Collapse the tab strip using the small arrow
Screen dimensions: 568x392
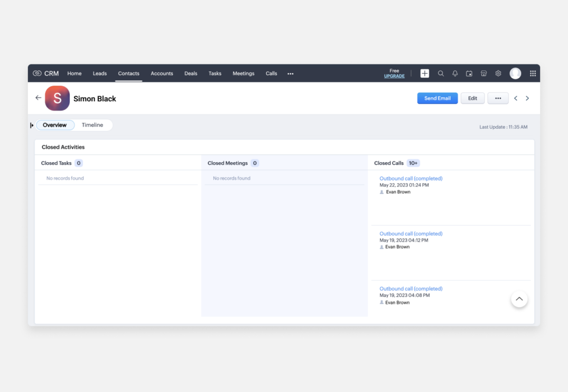pyautogui.click(x=31, y=125)
